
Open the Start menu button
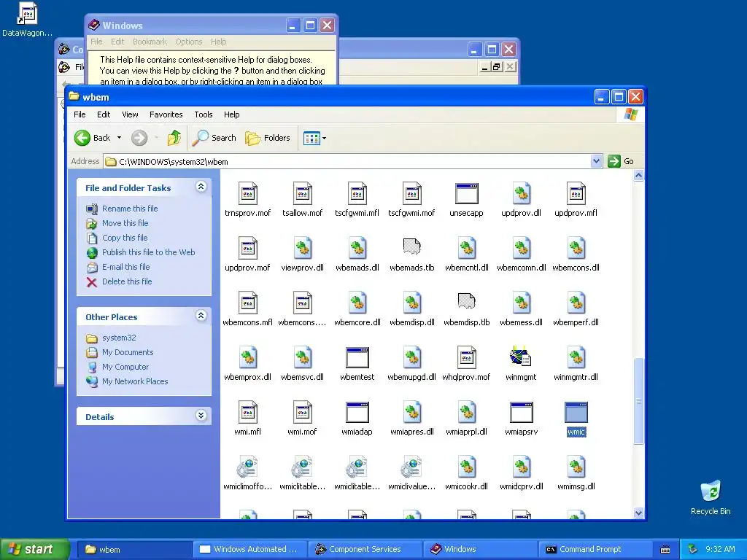coord(34,550)
